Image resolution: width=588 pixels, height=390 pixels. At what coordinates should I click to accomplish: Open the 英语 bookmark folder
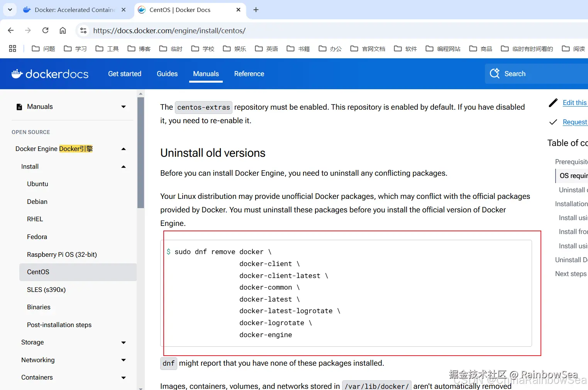click(266, 49)
